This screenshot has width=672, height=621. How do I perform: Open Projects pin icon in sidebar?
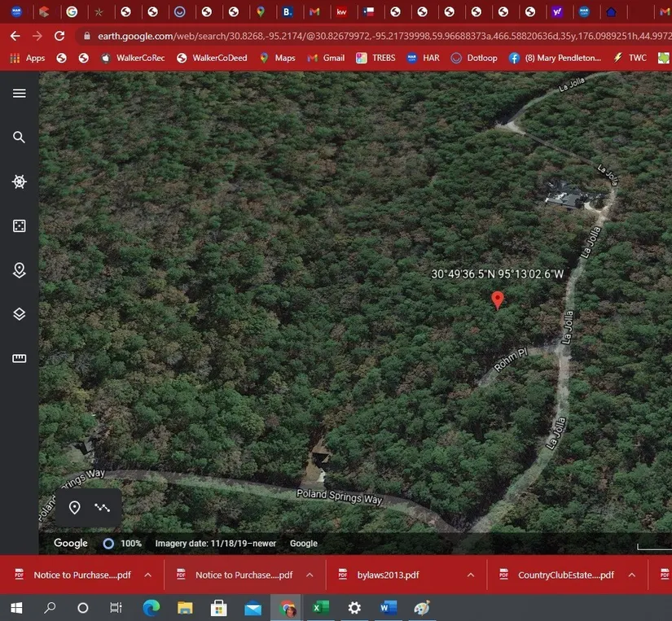(20, 270)
